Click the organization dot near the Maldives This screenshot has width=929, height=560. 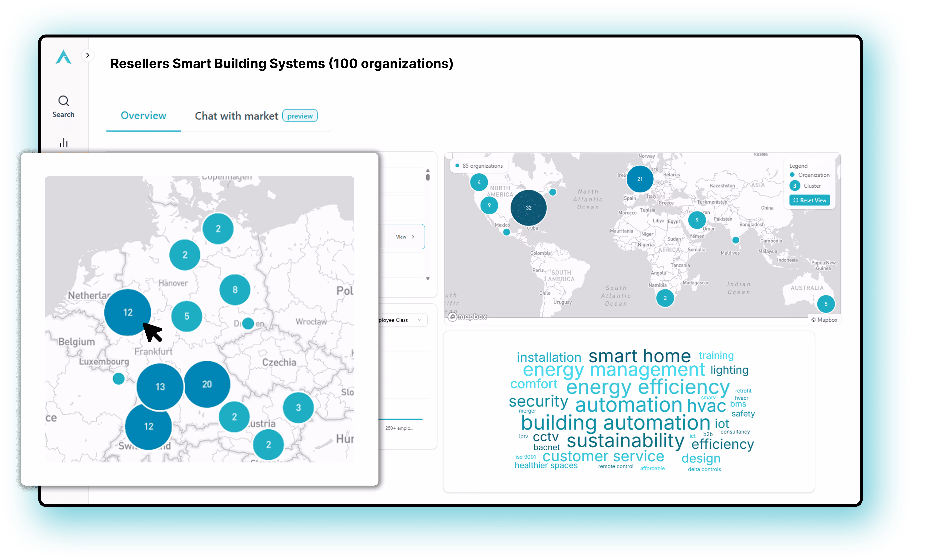736,240
